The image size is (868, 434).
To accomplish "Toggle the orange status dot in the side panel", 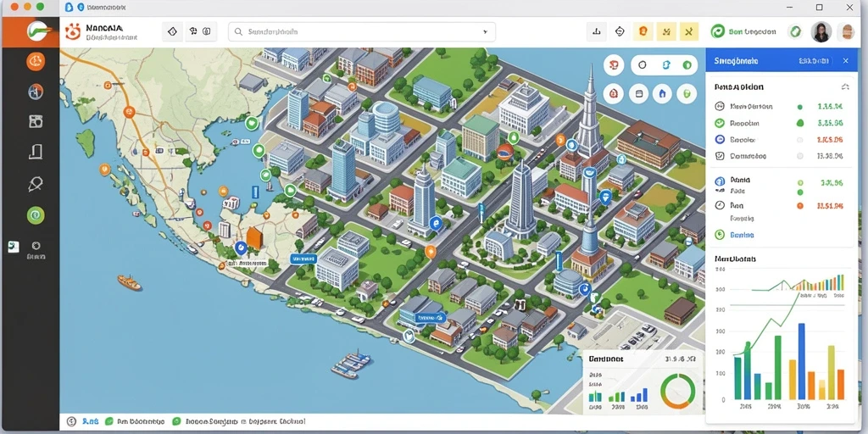I will click(799, 205).
